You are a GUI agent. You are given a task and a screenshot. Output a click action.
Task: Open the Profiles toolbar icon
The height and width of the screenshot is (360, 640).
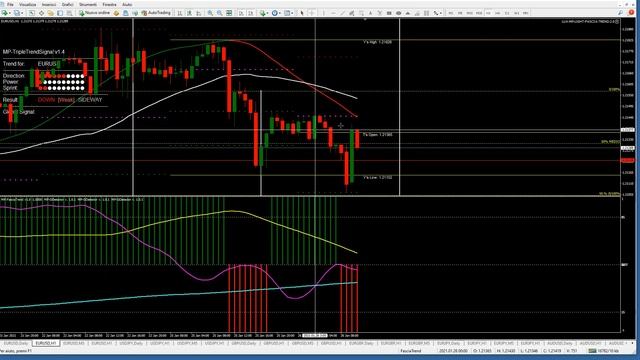pyautogui.click(x=17, y=13)
